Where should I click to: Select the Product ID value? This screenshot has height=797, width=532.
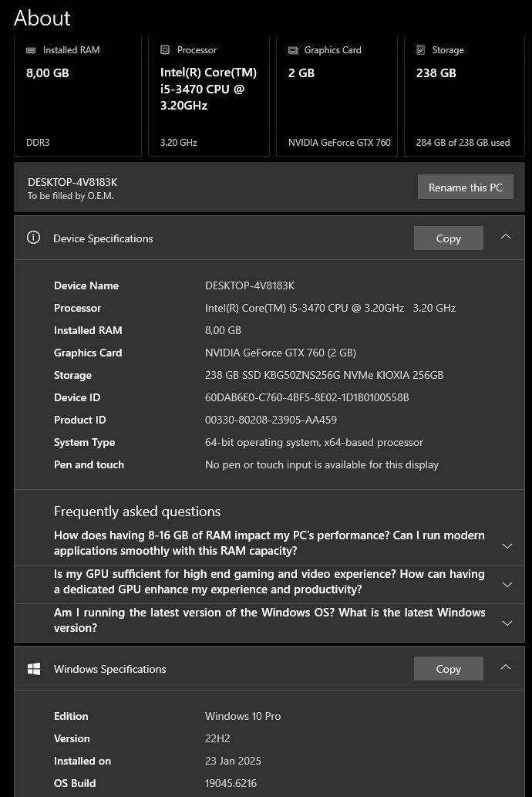tap(271, 420)
